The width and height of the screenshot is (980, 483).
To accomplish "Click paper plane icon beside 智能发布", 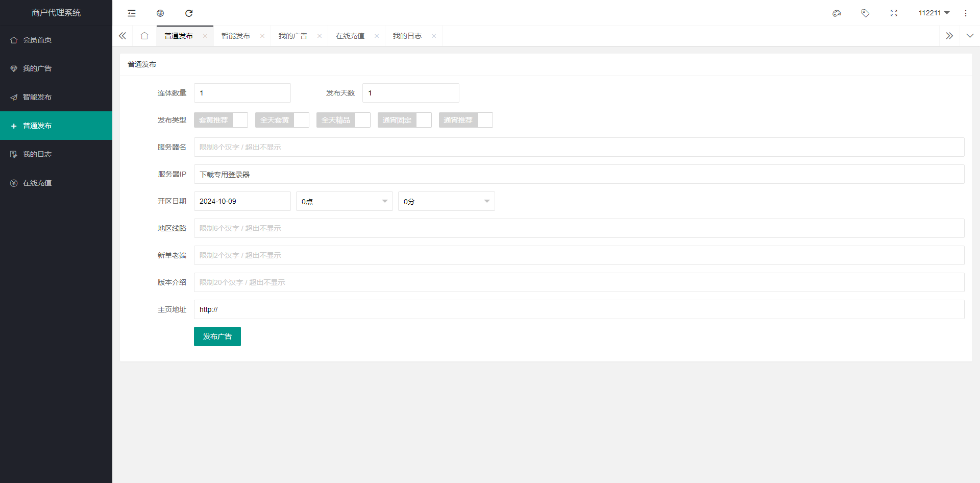I will click(x=14, y=97).
